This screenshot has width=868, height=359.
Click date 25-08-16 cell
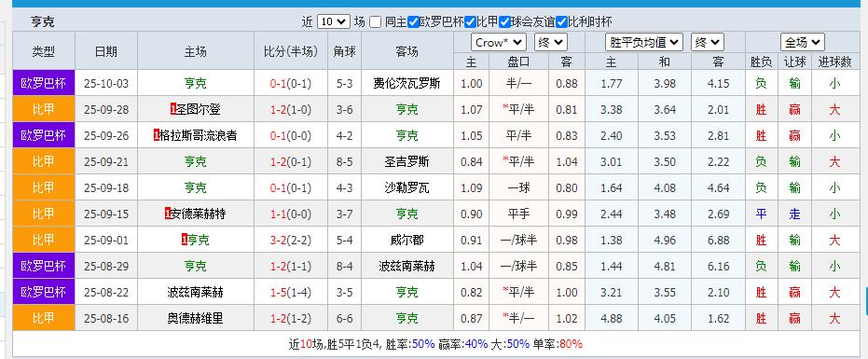(x=105, y=318)
